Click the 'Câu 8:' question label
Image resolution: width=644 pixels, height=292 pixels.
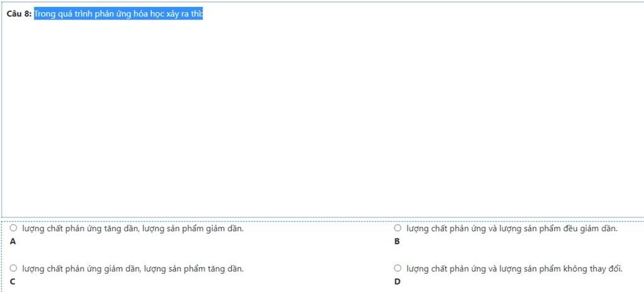pyautogui.click(x=19, y=14)
